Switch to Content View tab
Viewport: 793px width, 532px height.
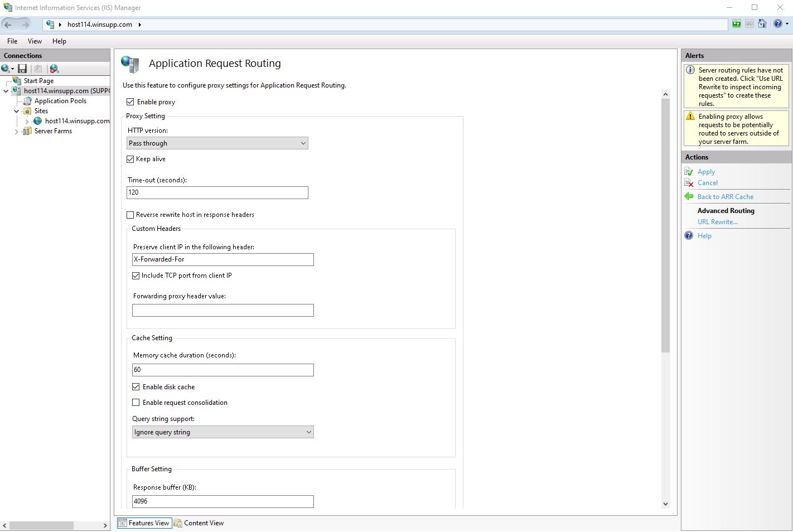[x=199, y=523]
